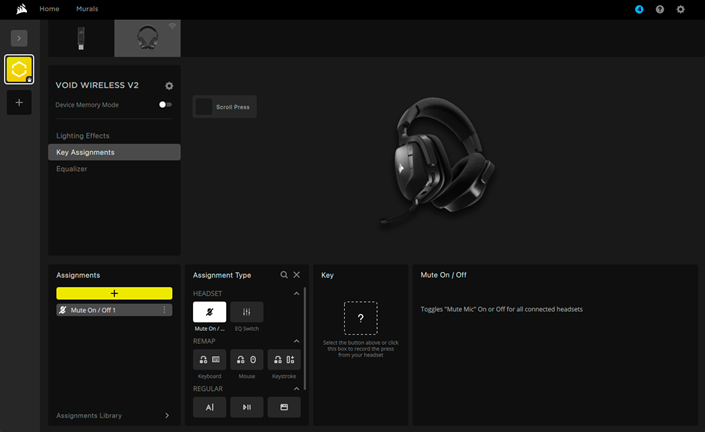This screenshot has height=432, width=705.
Task: Select the Mouse remap icon
Action: [x=247, y=359]
